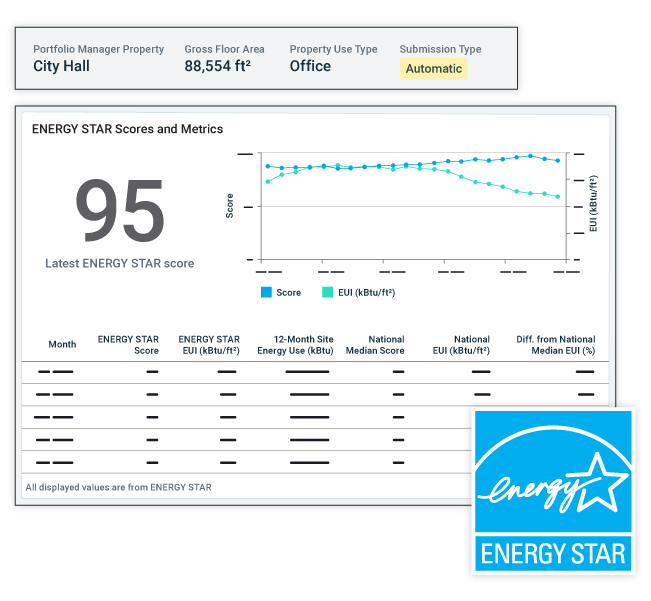Click the National EUI (kBtu/ft²) column header
Viewport: 651px width, 601px height.
(461, 345)
